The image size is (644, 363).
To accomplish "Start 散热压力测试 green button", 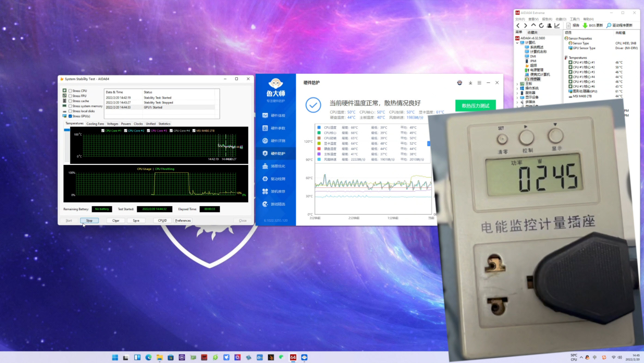I will point(475,106).
